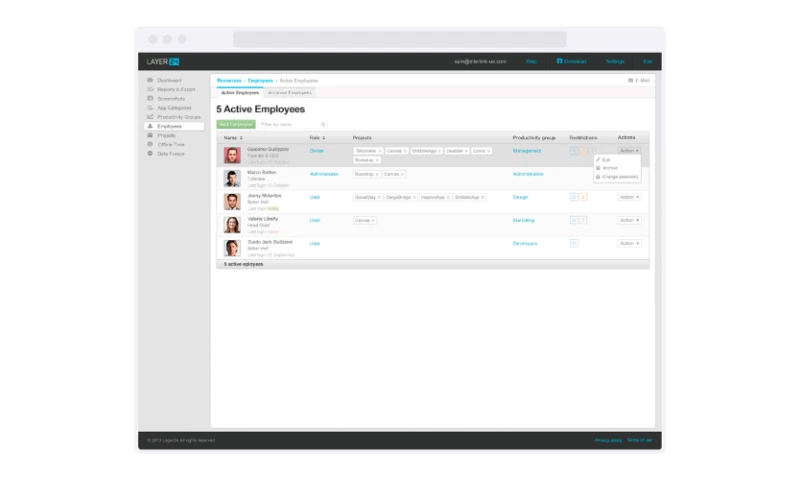
Task: Switch to the Archived Employees tab
Action: click(288, 92)
